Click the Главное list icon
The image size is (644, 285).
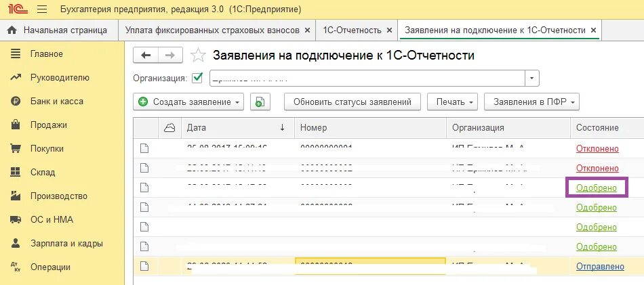click(16, 53)
